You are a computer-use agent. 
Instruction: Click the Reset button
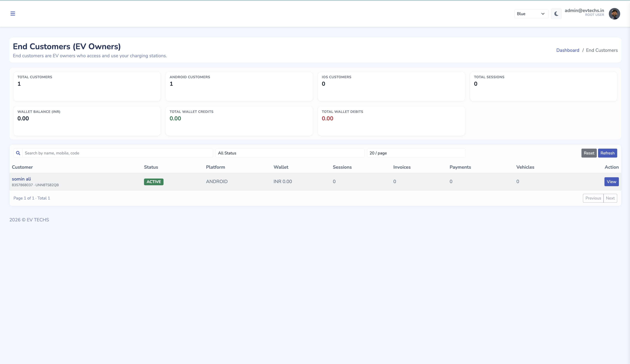[x=589, y=153]
